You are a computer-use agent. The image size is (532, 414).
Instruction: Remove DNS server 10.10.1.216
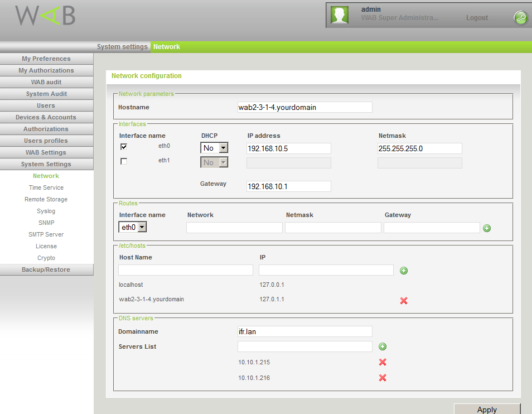coord(383,378)
